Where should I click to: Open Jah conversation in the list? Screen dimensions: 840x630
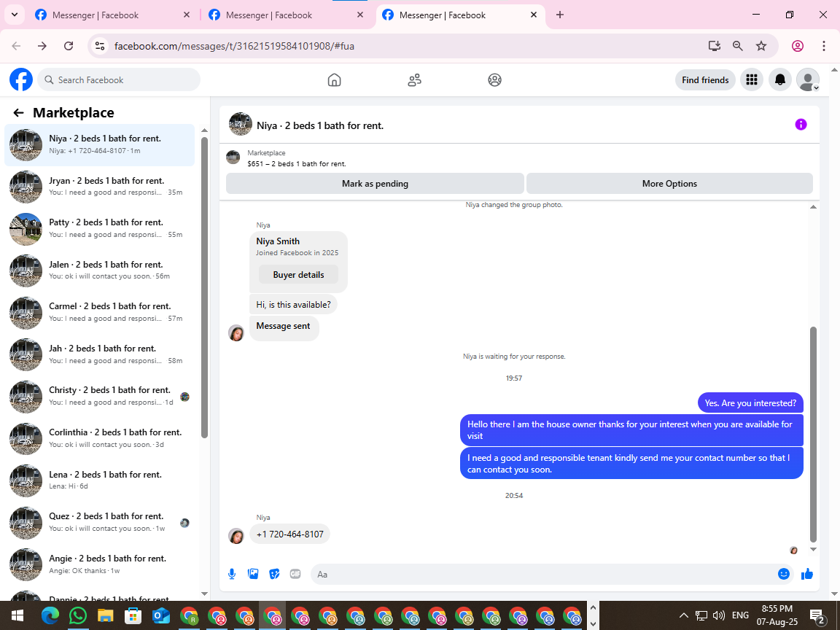pyautogui.click(x=100, y=354)
